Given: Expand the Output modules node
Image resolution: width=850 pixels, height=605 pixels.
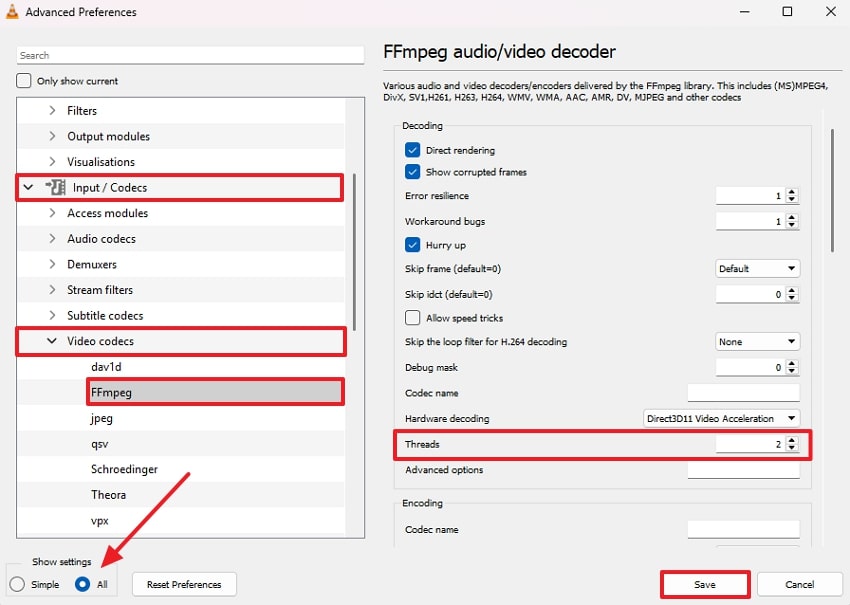Looking at the screenshot, I should click(52, 136).
